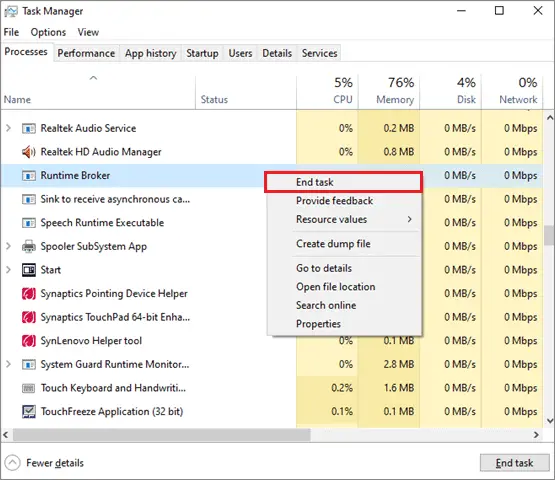Select the Synaptics Pointing Device Helper row
The height and width of the screenshot is (480, 555).
pyautogui.click(x=272, y=294)
